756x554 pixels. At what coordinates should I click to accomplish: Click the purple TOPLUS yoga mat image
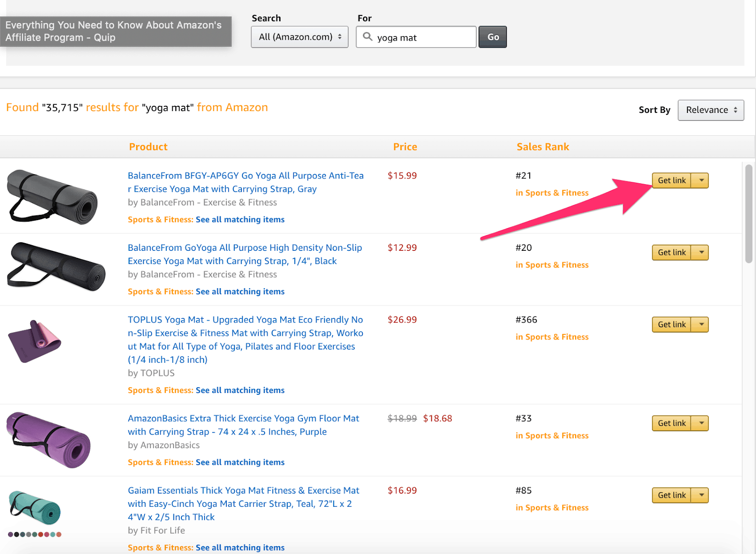coord(34,341)
